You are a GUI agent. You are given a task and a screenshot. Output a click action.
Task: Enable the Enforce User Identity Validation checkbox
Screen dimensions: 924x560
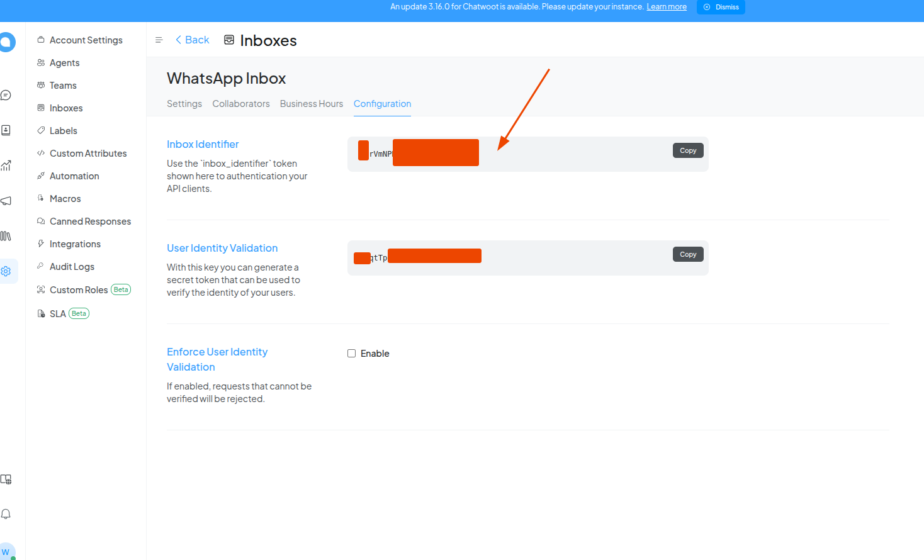click(352, 354)
